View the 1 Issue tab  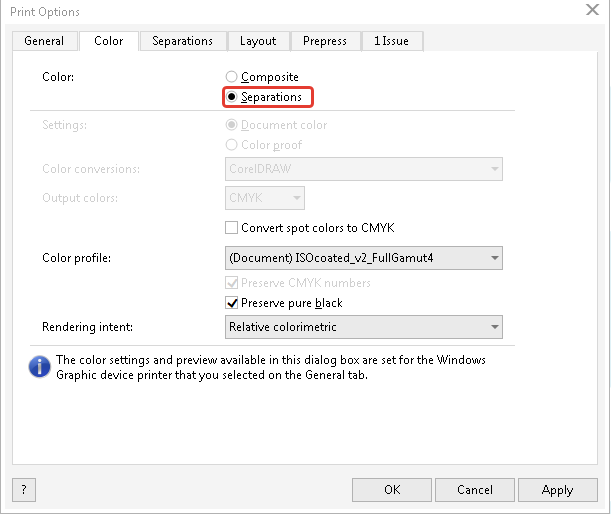[x=391, y=41]
